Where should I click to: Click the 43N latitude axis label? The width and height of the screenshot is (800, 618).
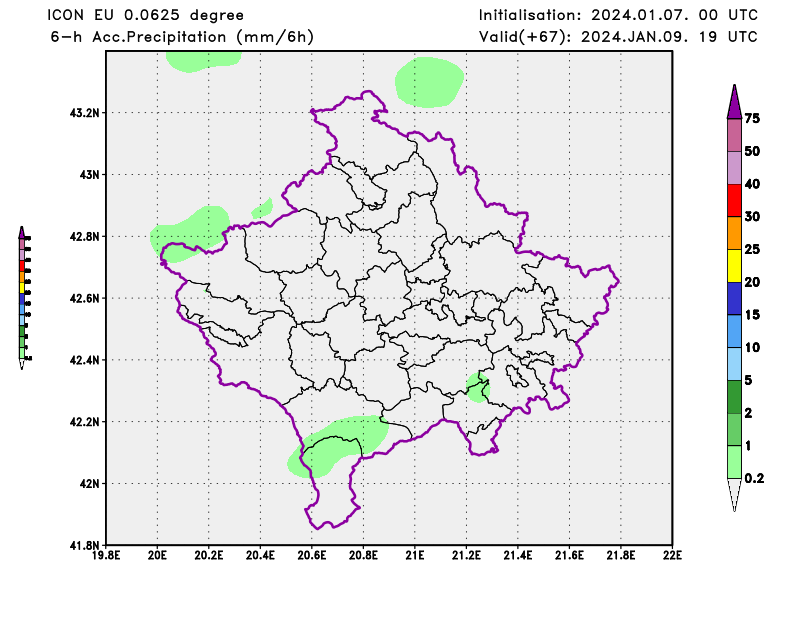[x=89, y=175]
